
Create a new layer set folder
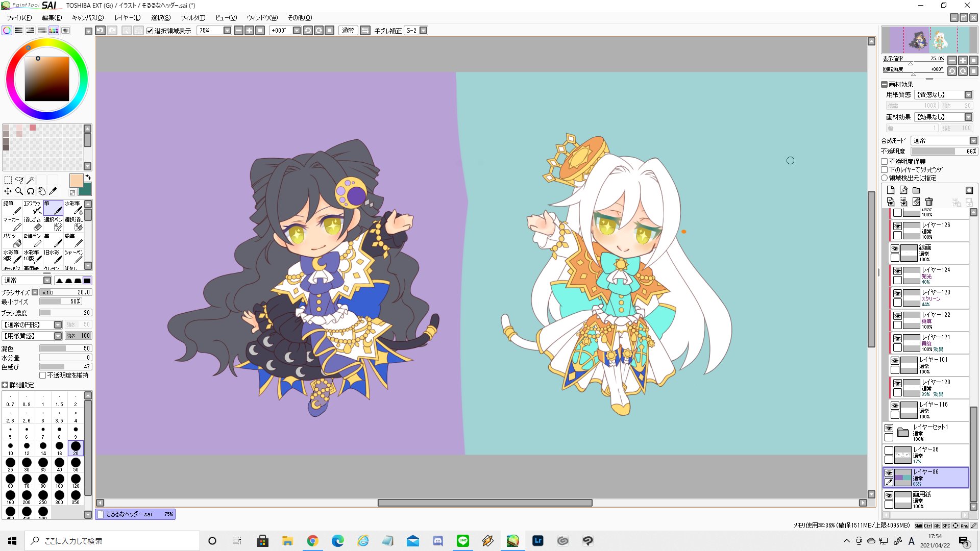[917, 190]
